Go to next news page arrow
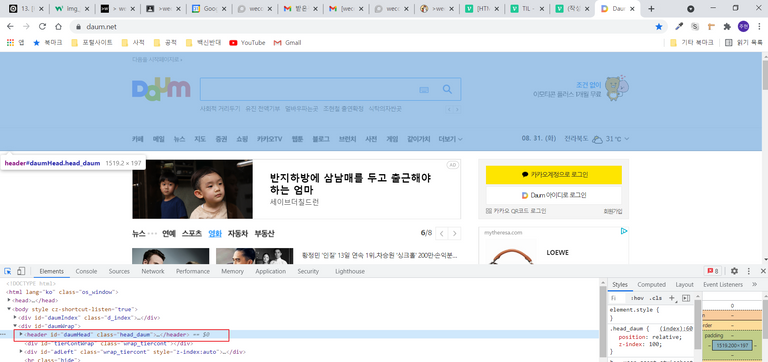 pyautogui.click(x=456, y=234)
